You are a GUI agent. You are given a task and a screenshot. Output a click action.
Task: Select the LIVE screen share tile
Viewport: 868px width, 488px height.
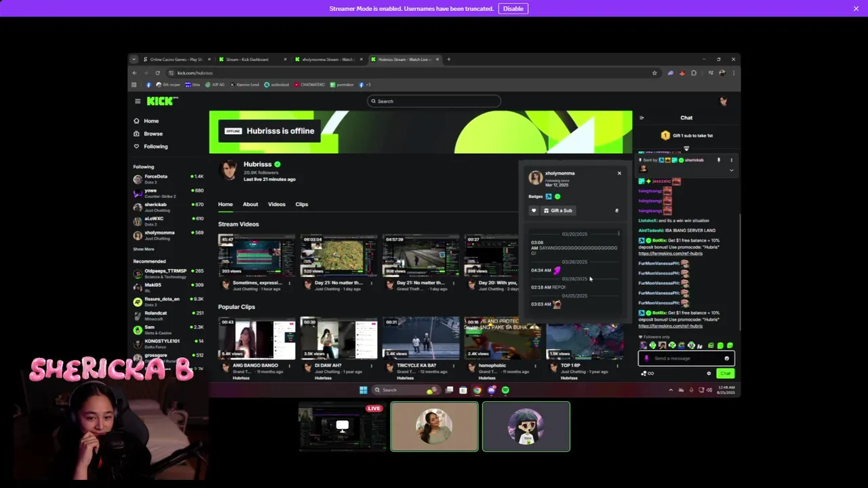(x=342, y=426)
